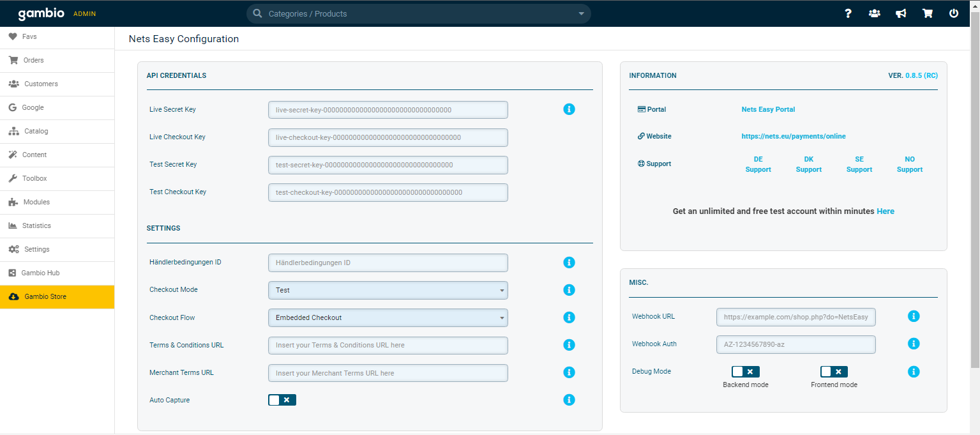Show info for Merchant Terms URL

click(569, 372)
